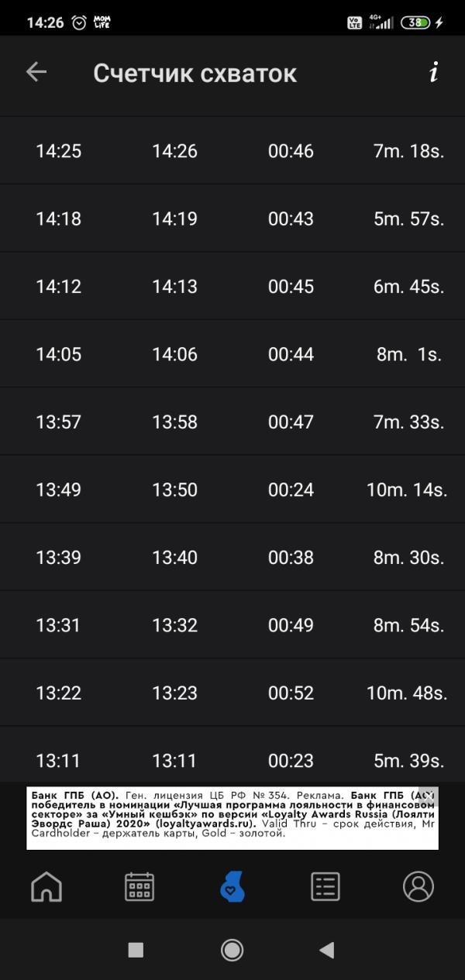Select contraction row starting at 14:25
This screenshot has width=465, height=980.
point(232,150)
